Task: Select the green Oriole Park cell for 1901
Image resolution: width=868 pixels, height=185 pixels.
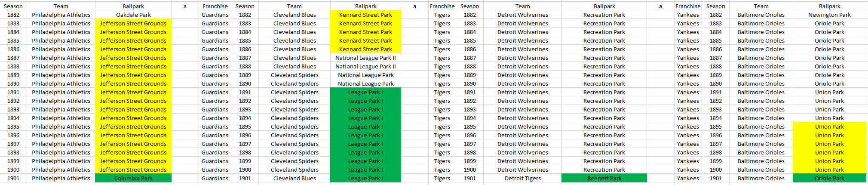Action: coord(829,178)
